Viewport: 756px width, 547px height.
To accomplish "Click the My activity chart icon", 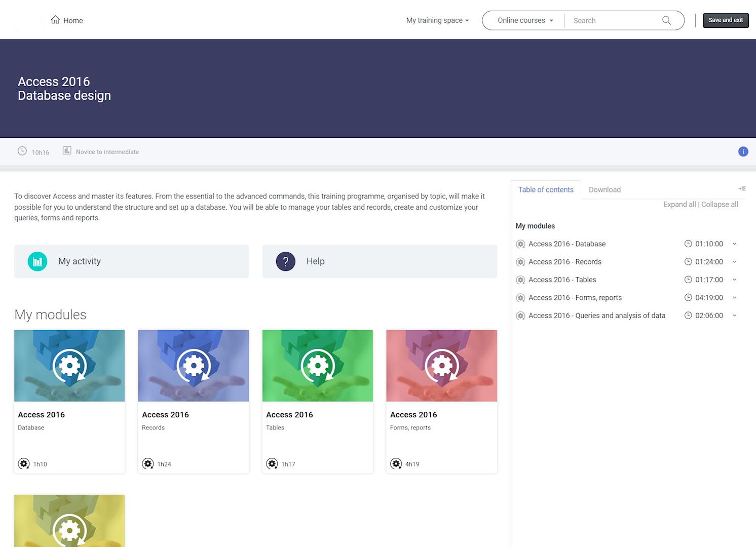I will tap(37, 261).
